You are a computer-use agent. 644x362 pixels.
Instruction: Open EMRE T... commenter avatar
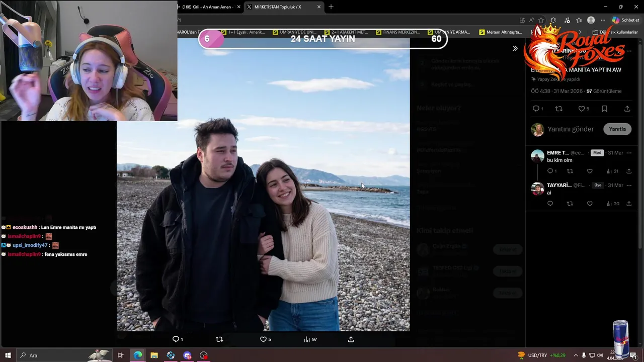coord(537,156)
